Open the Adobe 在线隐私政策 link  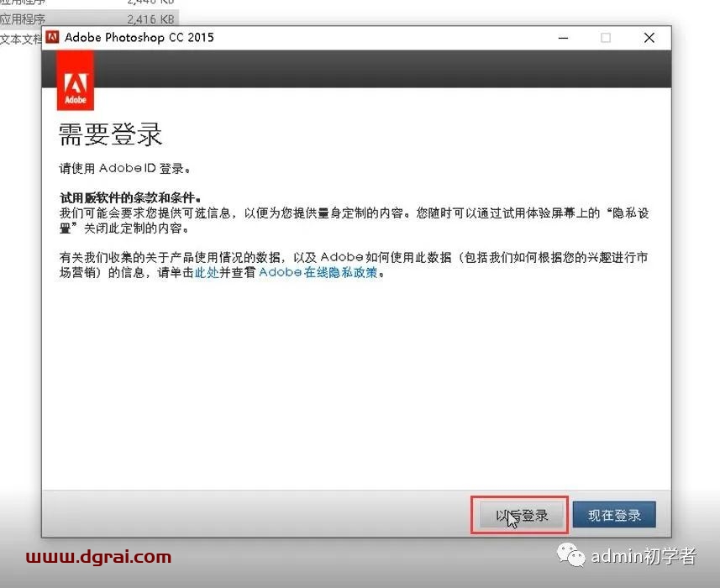318,273
